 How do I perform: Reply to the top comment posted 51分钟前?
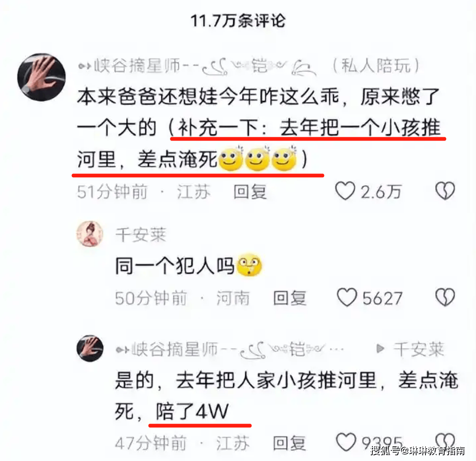[250, 192]
